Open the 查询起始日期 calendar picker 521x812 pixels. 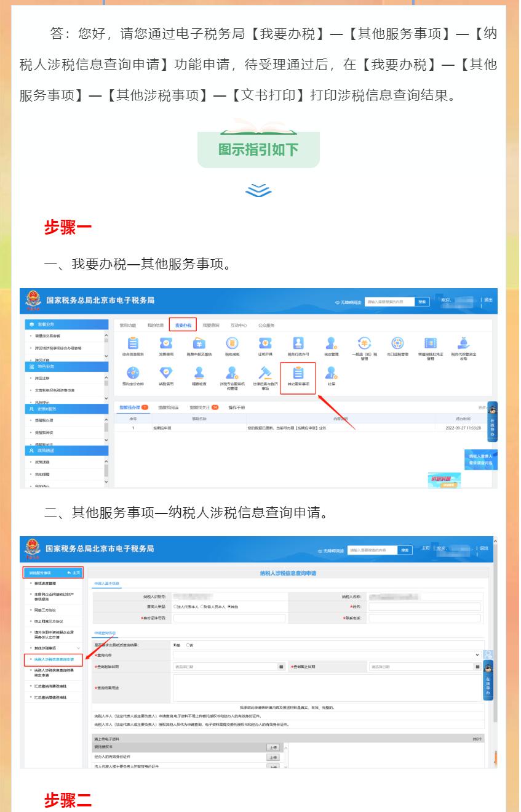[x=280, y=668]
